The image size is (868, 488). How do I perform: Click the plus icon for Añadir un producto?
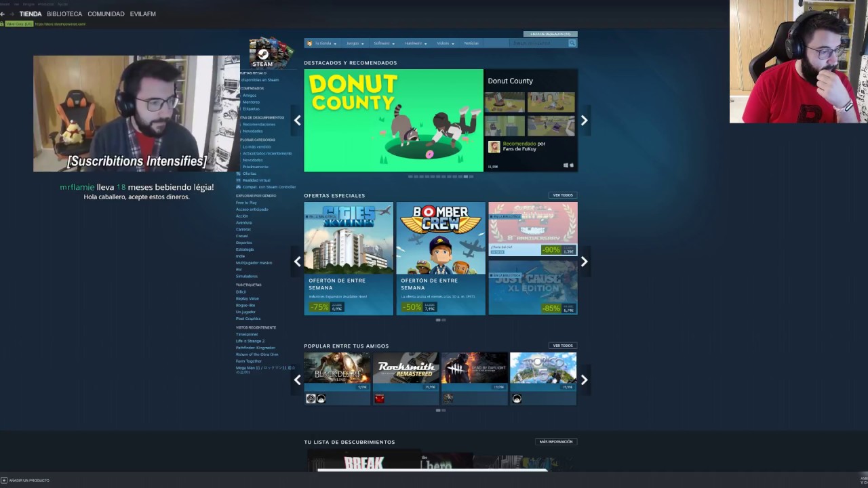point(4,480)
